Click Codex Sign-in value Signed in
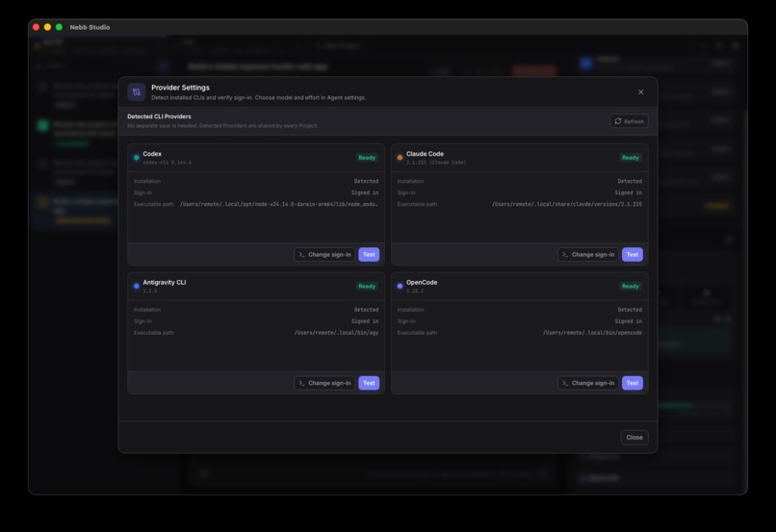776x532 pixels. pyautogui.click(x=365, y=192)
